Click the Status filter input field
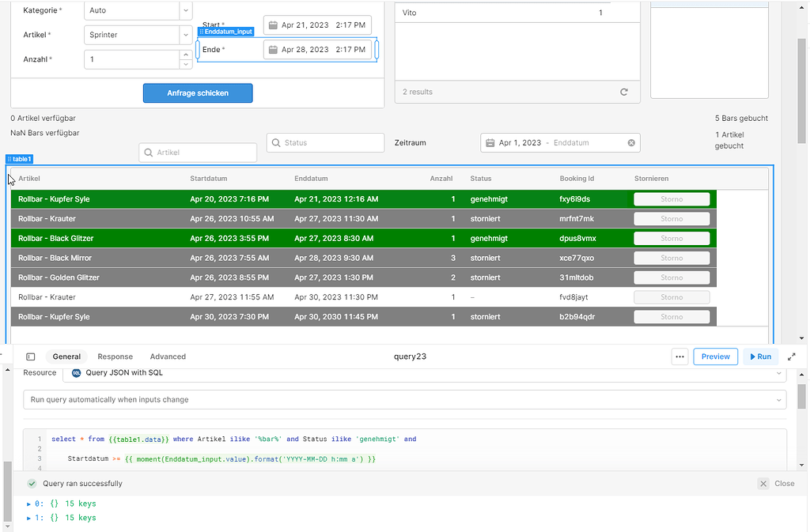Viewport: 810px width, 532px height. tap(324, 142)
